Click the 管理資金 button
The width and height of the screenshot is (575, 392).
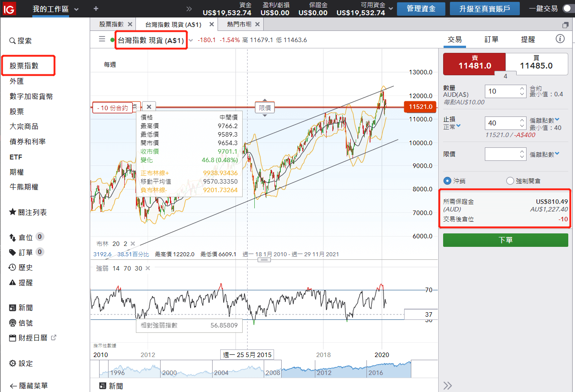point(421,9)
